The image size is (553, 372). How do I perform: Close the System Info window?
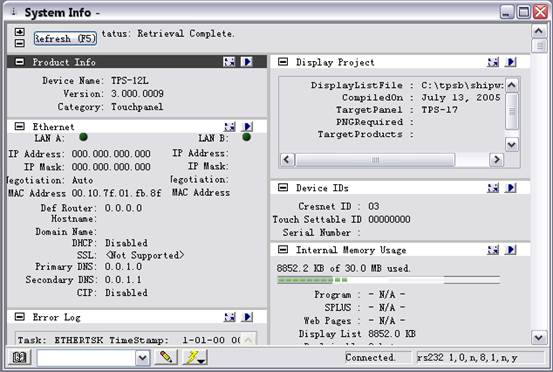click(x=540, y=12)
